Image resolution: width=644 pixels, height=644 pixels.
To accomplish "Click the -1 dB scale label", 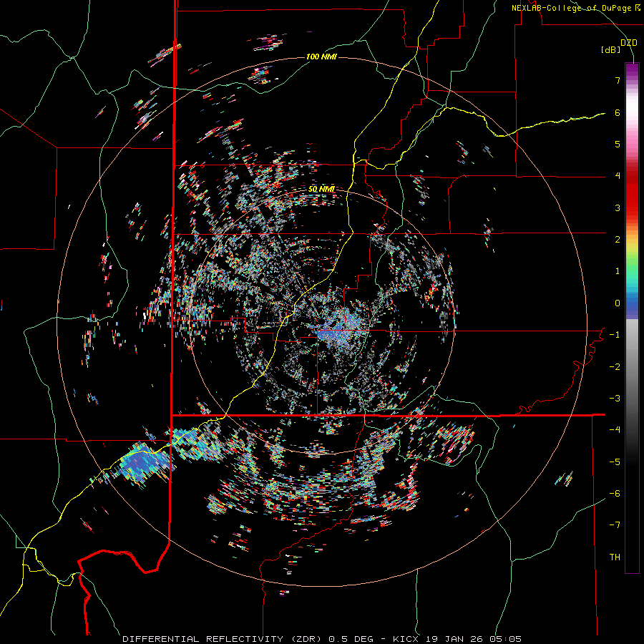I will [x=615, y=335].
